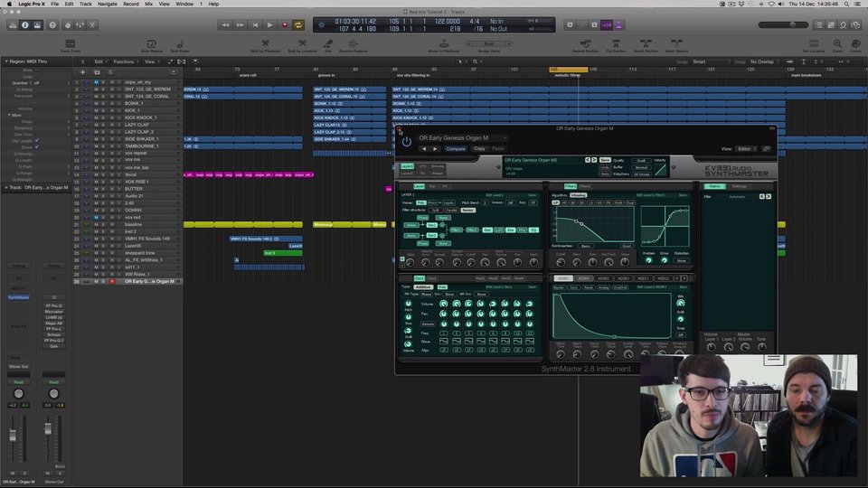
Task: Open tracks area Edit dropdown
Action: click(99, 61)
